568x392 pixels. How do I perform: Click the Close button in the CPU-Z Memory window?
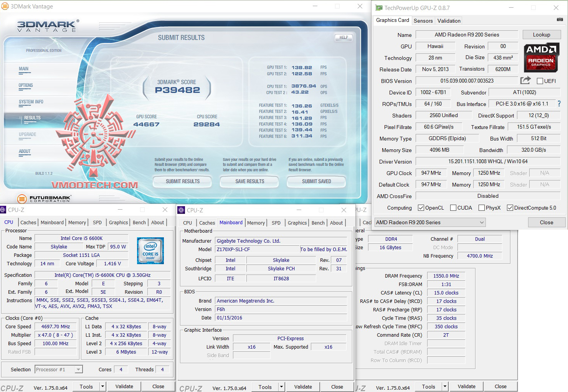[500, 387]
